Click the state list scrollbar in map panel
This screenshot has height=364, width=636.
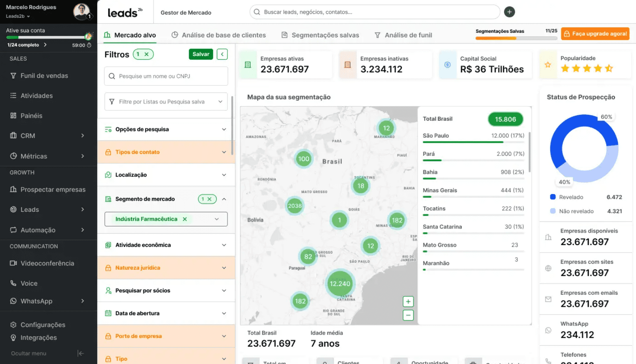point(529,152)
